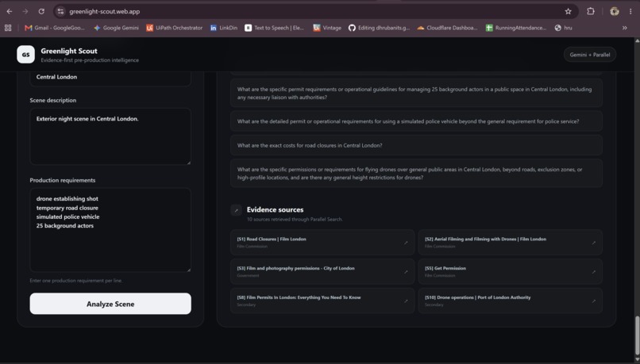
Task: Reload the page with refresh icon
Action: [x=41, y=11]
